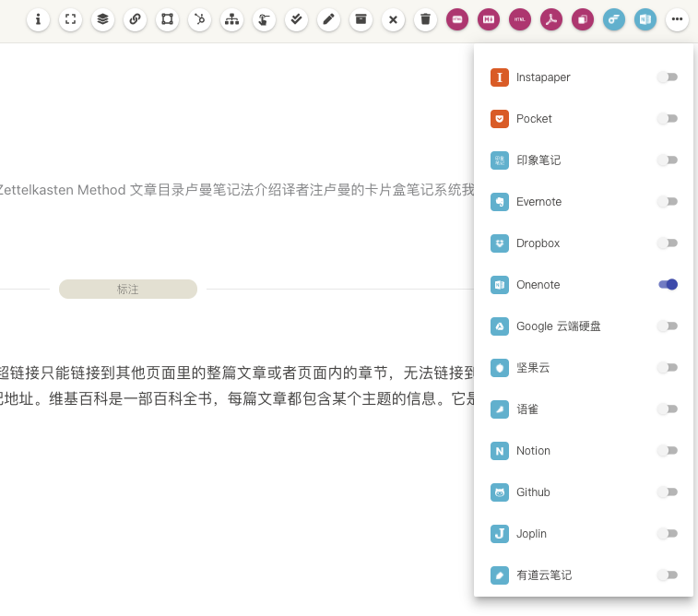
Task: Turn on the 印象笔记 switch
Action: 668,160
